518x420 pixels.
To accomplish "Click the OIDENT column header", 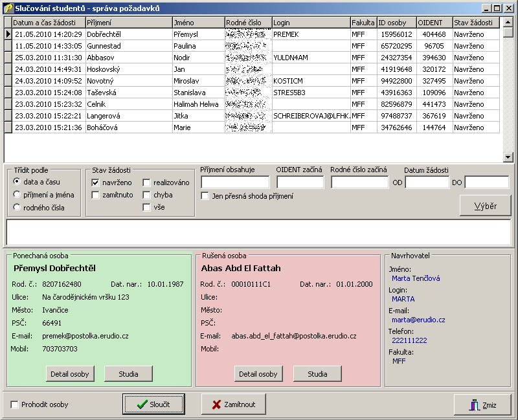I will coord(433,23).
